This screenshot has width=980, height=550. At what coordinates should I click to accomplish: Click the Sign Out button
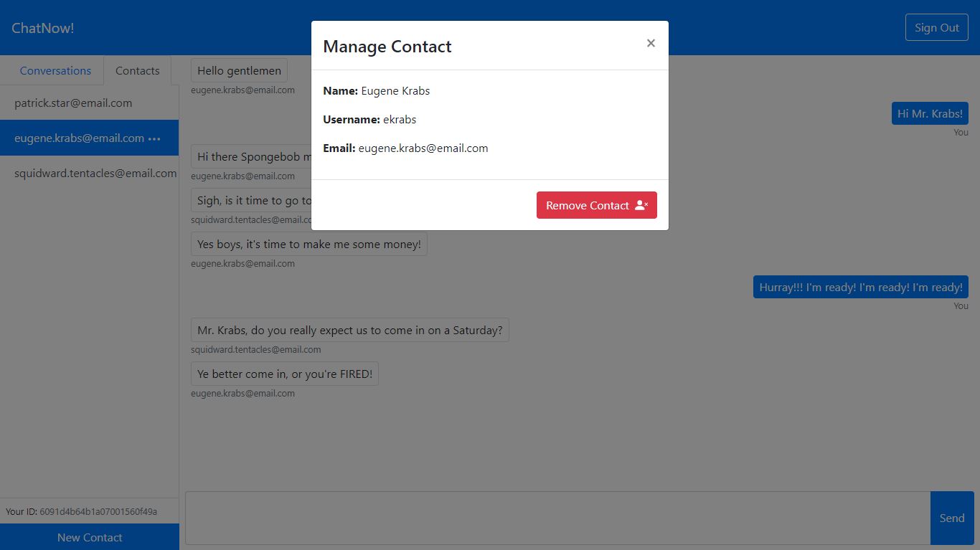[937, 27]
